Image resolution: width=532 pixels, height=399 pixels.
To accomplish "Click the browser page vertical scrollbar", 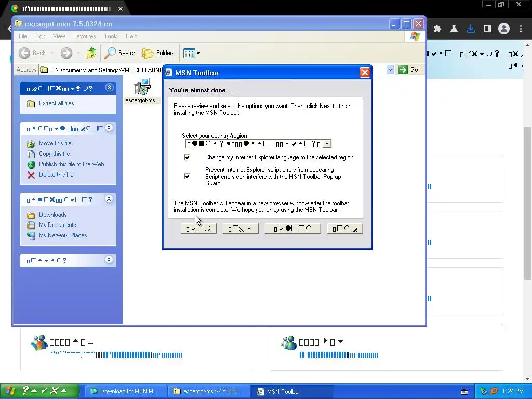I will pyautogui.click(x=528, y=203).
